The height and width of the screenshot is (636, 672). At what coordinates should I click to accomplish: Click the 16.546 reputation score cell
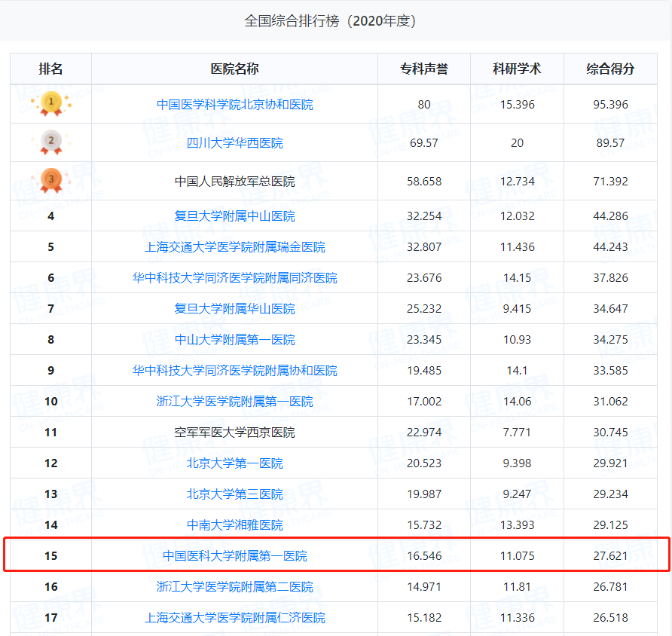[424, 556]
